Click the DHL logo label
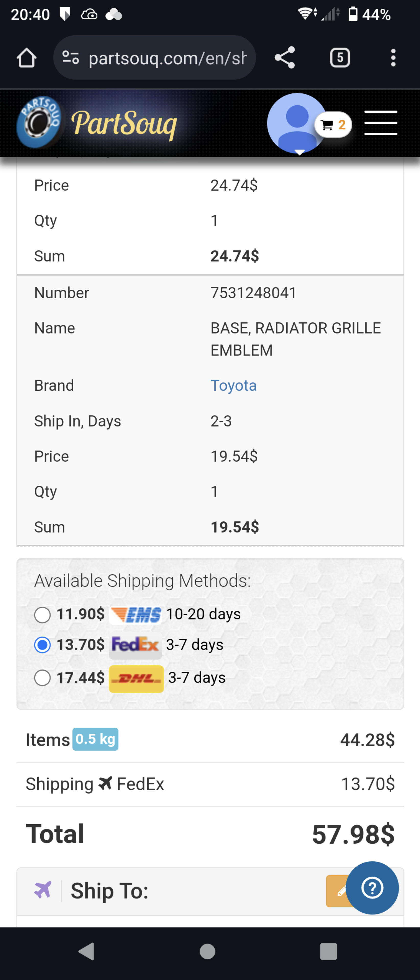Screen dimensions: 420x980 [x=136, y=678]
